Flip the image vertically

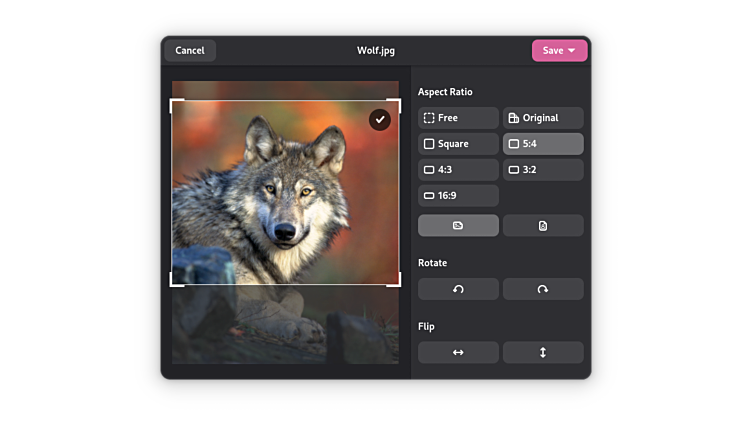tap(543, 352)
